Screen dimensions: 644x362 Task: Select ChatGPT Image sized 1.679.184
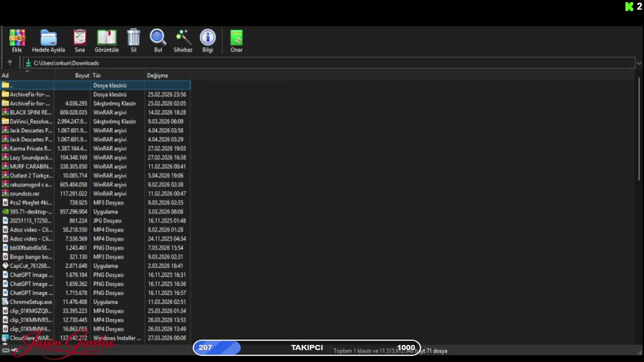(95, 275)
